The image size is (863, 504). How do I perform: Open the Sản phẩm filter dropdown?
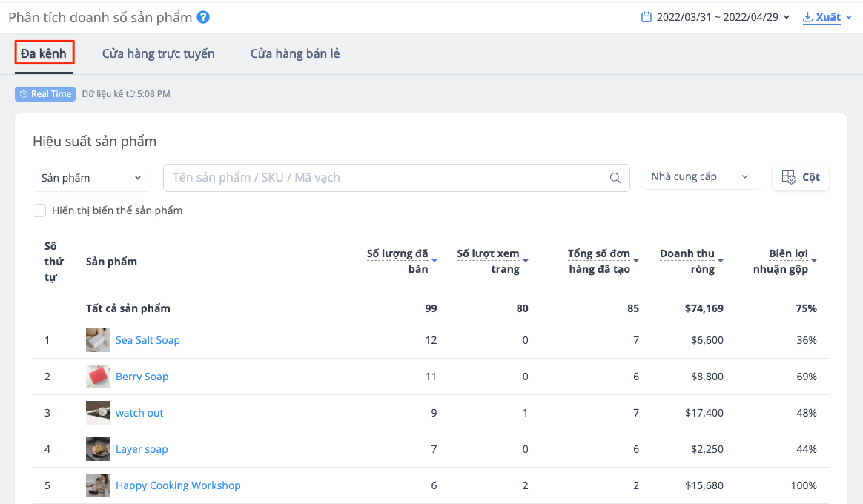(x=91, y=177)
